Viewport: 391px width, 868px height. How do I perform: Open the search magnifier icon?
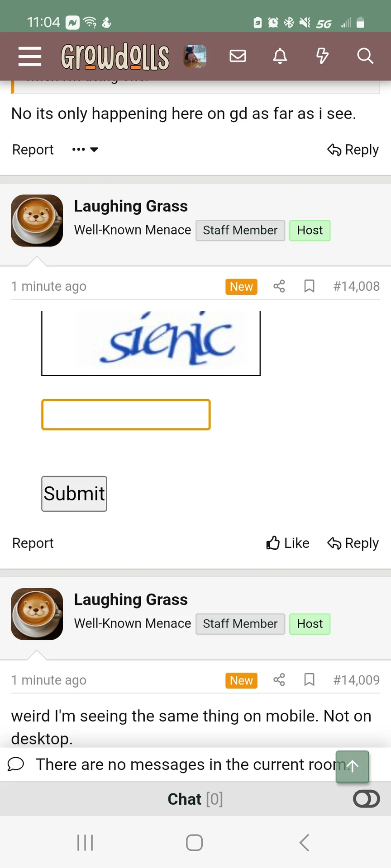tap(365, 56)
